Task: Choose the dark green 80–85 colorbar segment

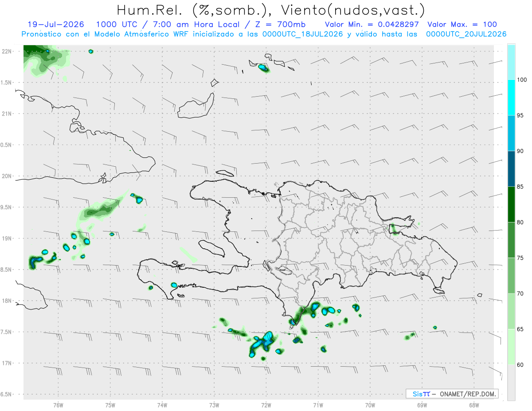Action: click(511, 204)
